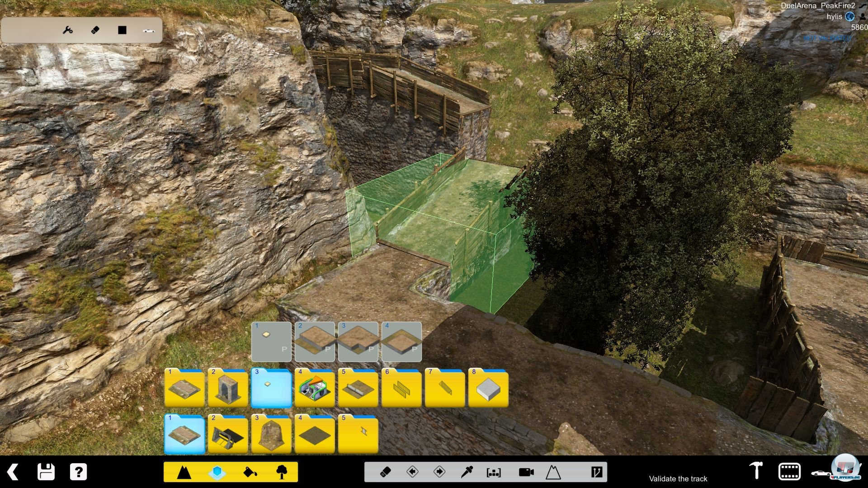This screenshot has width=868, height=488.
Task: Select the wrench/build tool icon
Action: (x=67, y=30)
